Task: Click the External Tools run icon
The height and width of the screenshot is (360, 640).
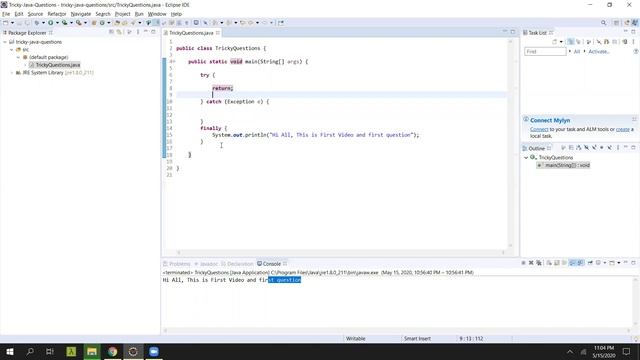Action: (78, 23)
